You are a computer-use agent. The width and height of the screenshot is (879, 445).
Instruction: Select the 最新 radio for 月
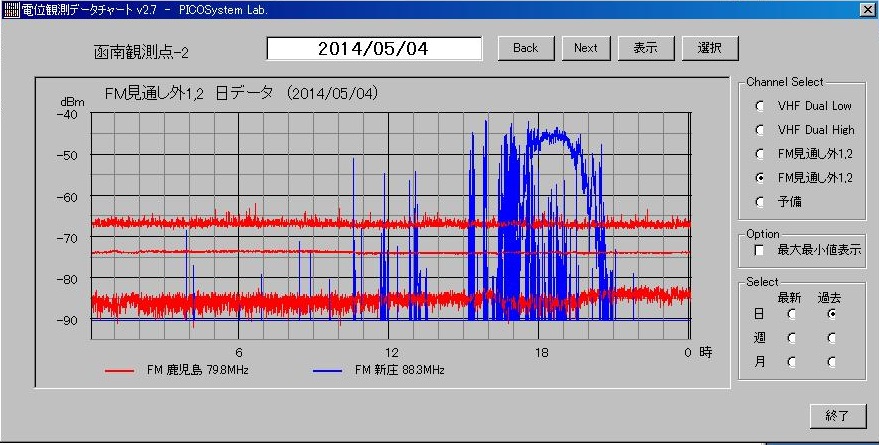coord(791,361)
